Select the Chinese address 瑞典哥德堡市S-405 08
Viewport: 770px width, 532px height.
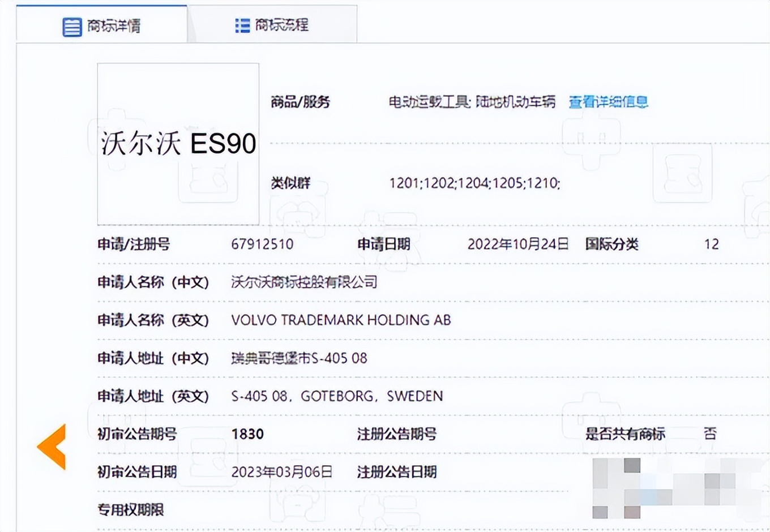(x=299, y=358)
